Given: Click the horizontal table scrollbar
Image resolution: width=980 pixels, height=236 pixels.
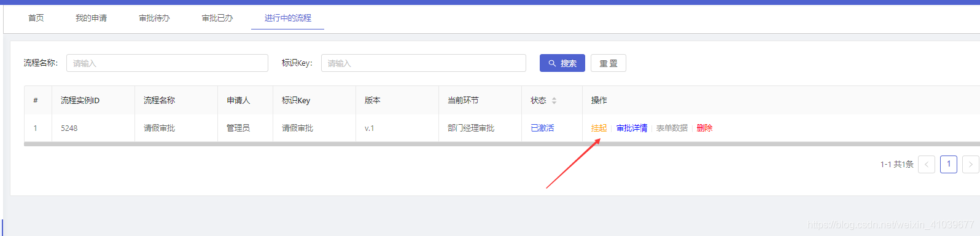Looking at the screenshot, I should [x=502, y=144].
